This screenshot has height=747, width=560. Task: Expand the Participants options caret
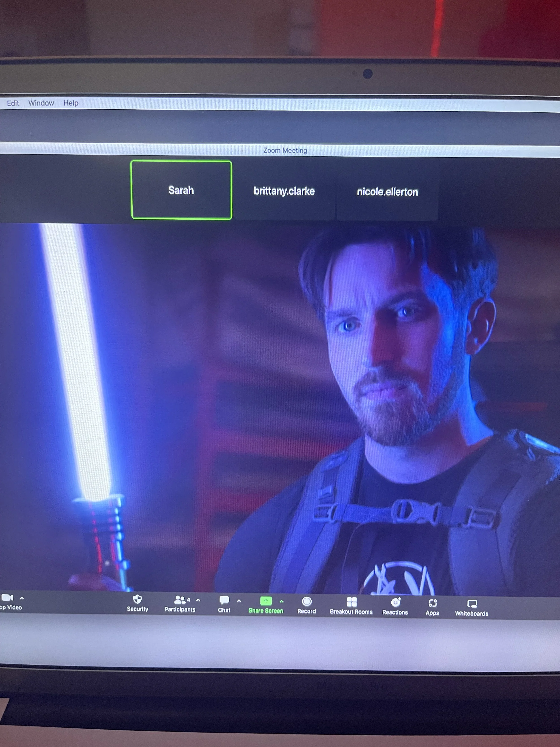point(198,600)
